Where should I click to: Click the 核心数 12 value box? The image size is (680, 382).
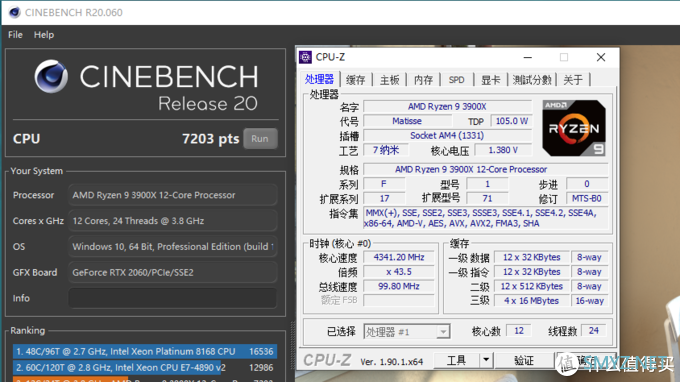click(x=519, y=331)
